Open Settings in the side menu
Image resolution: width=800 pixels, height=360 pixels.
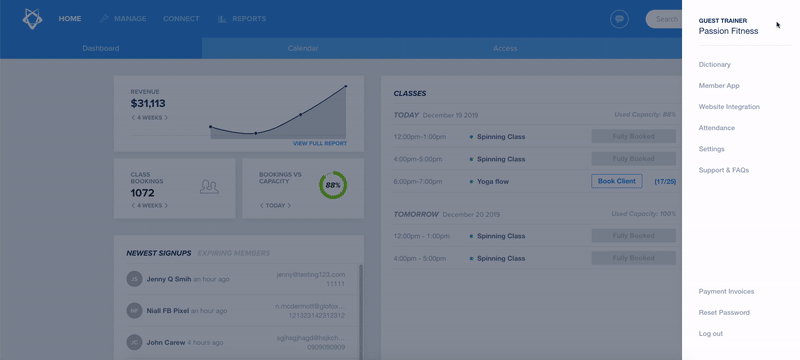[x=712, y=149]
